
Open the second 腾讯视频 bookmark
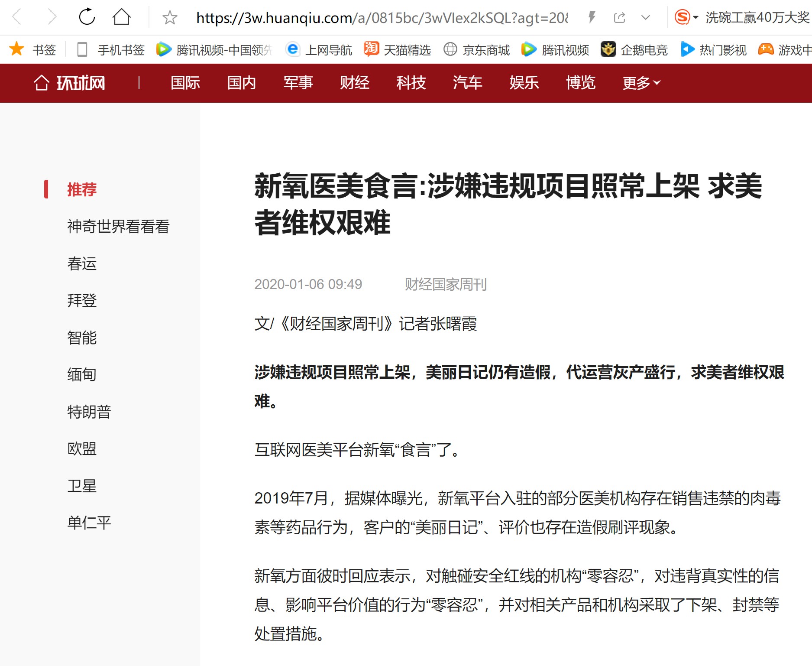tap(555, 50)
